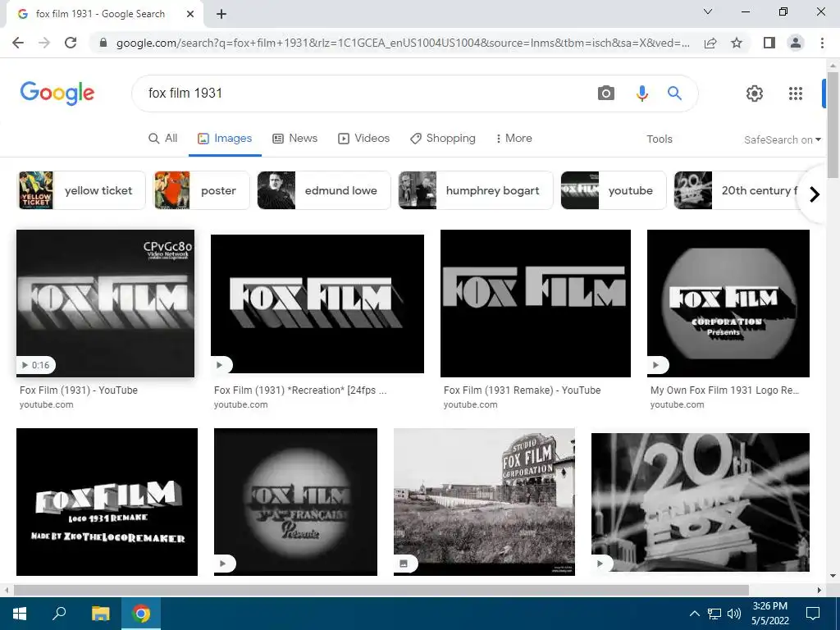Open a new browser tab

[x=221, y=14]
